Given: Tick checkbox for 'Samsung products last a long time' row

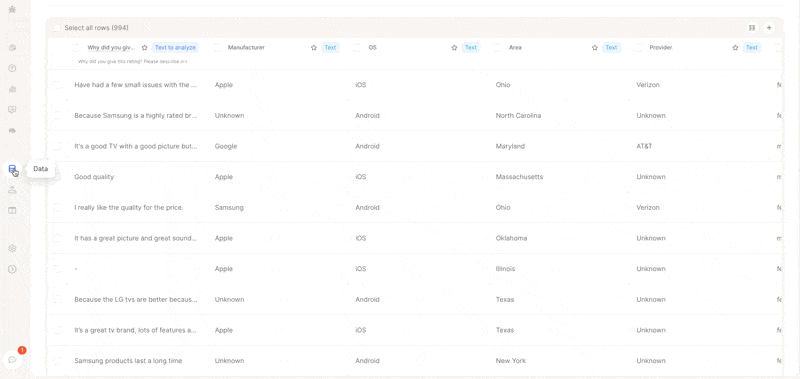Looking at the screenshot, I should tap(58, 361).
